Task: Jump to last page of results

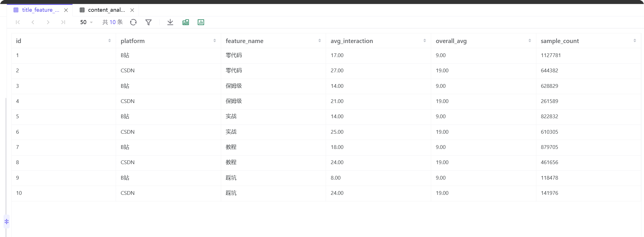Action: (63, 22)
